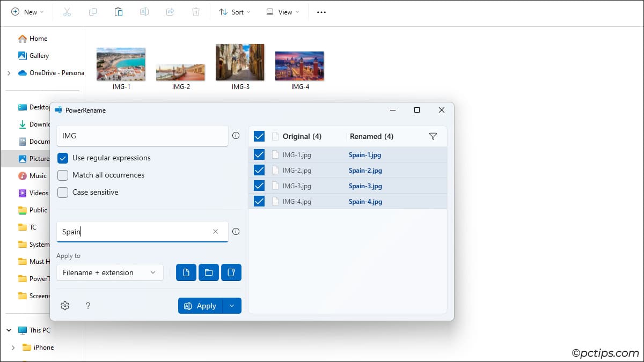The image size is (644, 362).
Task: Uncheck Use regular expressions
Action: tap(63, 158)
